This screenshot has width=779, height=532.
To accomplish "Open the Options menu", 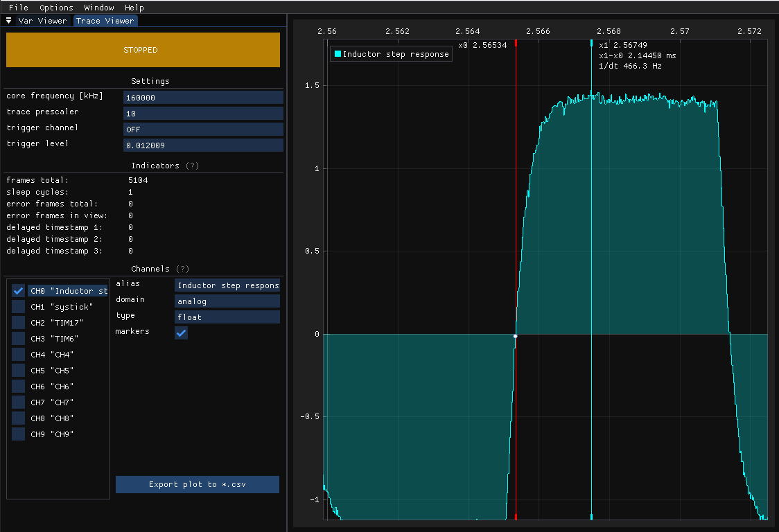I will pyautogui.click(x=56, y=8).
